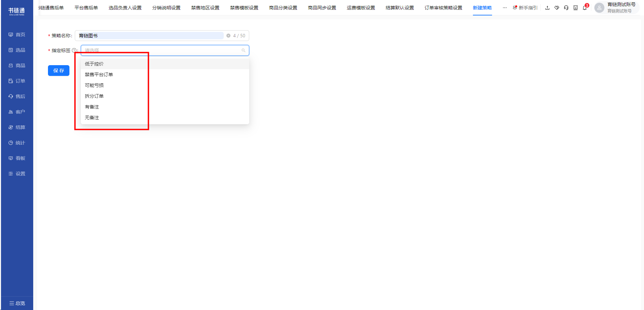Screen dimensions: 644x310
Task: Open the 禁售地区设置 tab
Action: (205, 8)
